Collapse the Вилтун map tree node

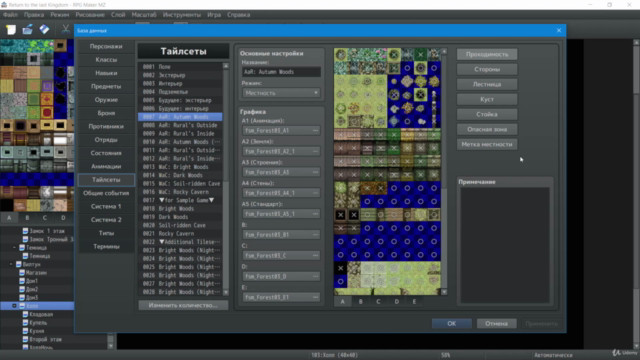(x=11, y=264)
